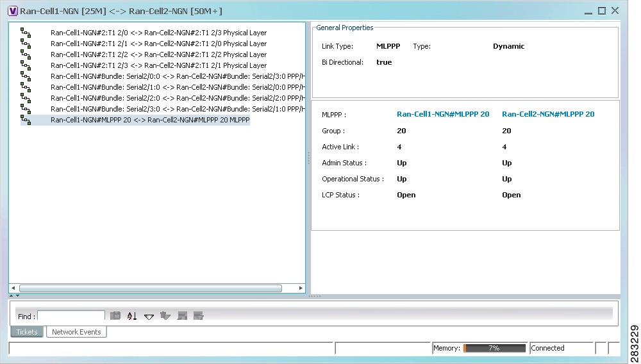
Task: Select T1 2/2 <-> T1 2/2 Physical Layer link
Action: [158, 54]
